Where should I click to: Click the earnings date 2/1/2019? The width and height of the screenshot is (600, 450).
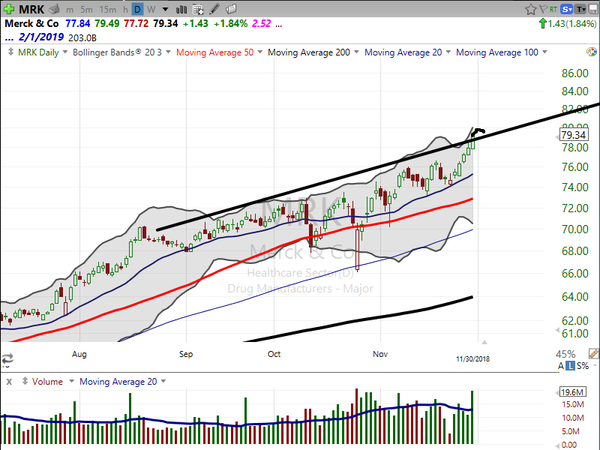coord(41,38)
